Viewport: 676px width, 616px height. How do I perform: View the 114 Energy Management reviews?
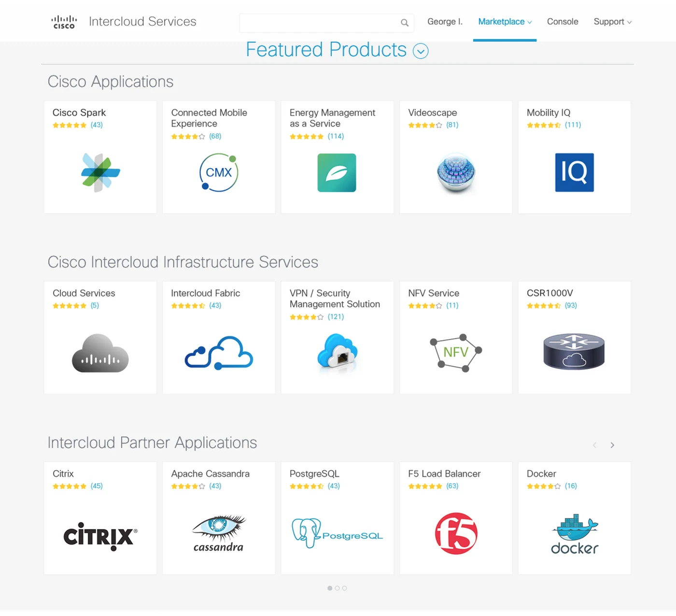point(336,136)
